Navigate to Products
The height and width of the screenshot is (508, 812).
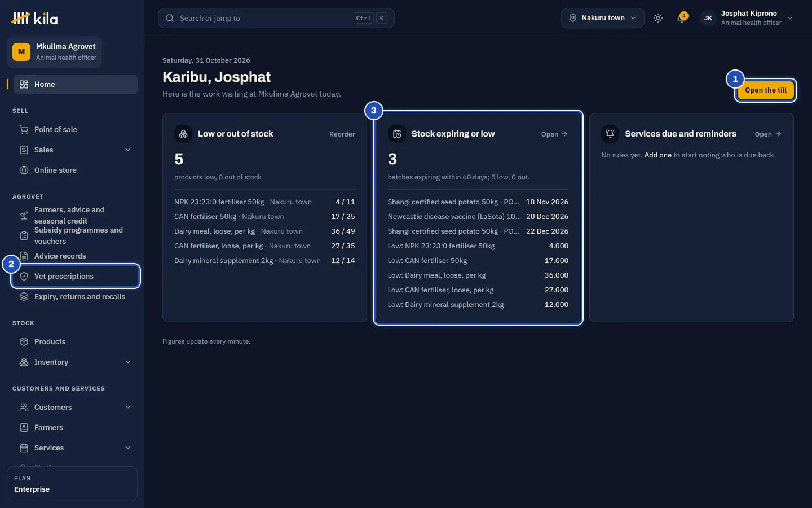coord(76,341)
